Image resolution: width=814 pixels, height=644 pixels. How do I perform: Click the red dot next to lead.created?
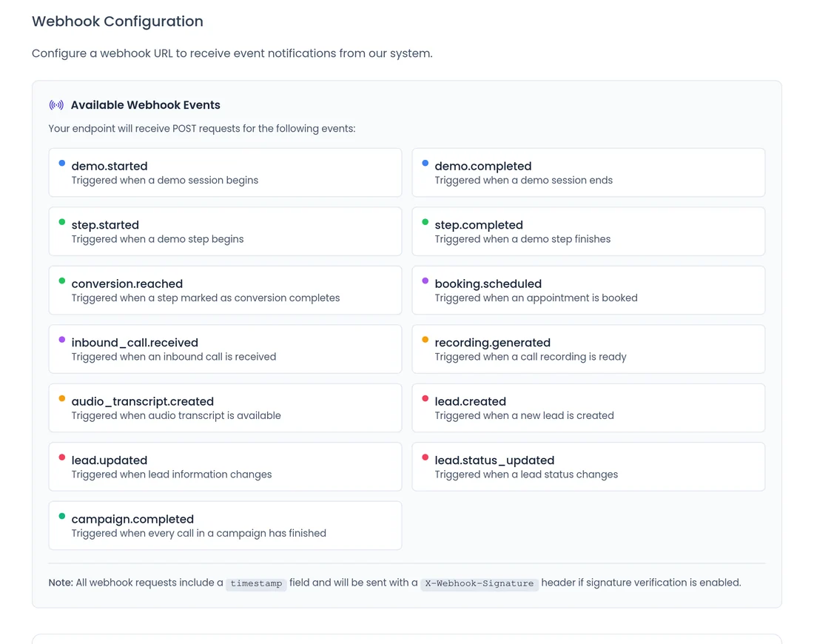point(425,398)
